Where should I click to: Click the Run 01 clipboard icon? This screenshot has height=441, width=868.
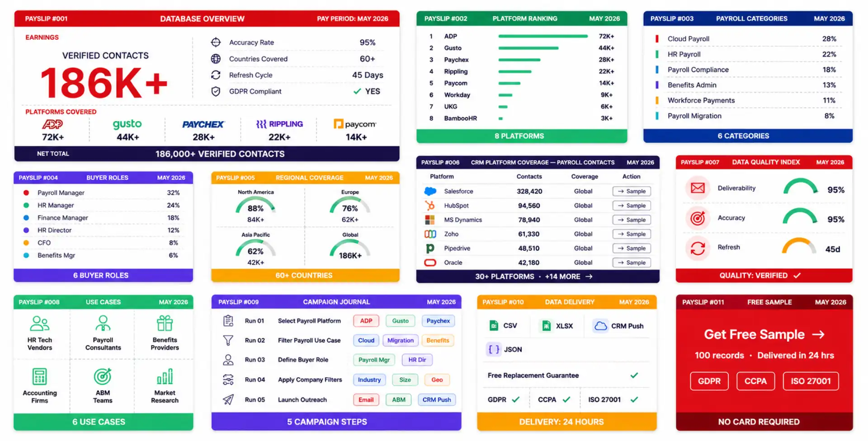228,321
